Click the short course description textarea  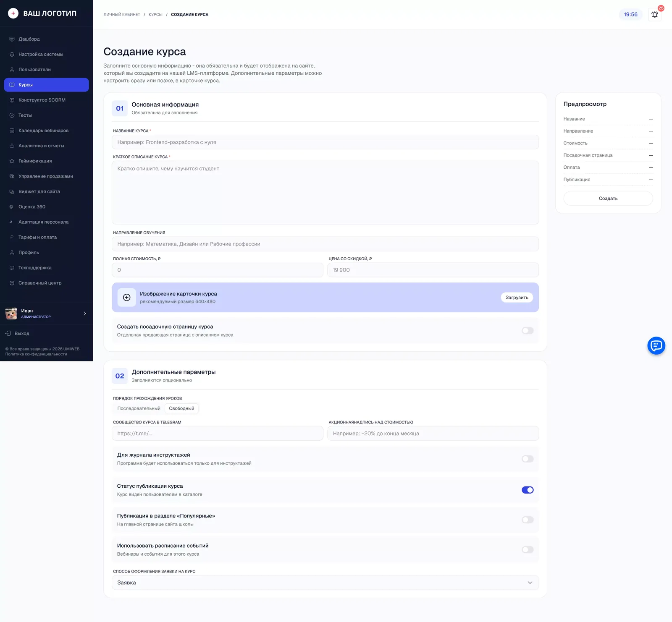click(325, 193)
